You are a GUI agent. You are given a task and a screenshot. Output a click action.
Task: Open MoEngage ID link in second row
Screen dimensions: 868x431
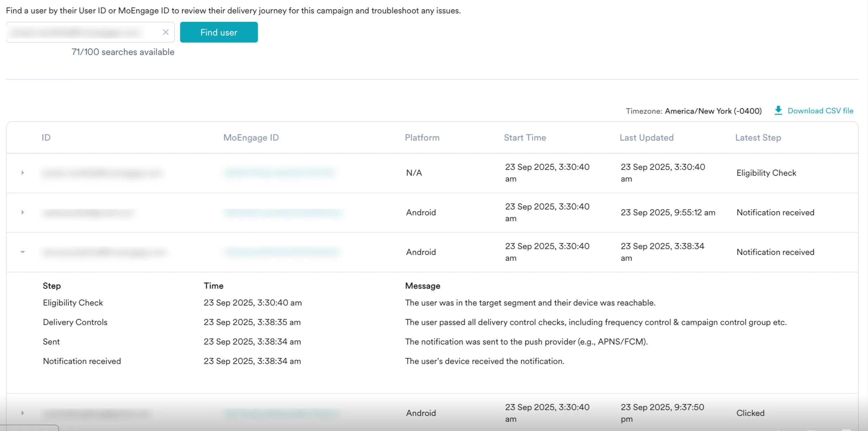[283, 212]
